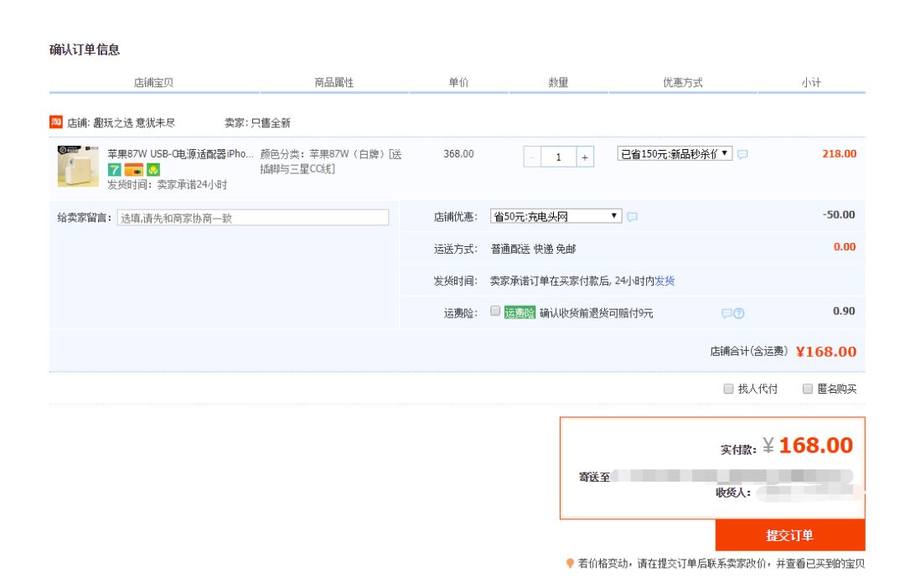Submit order with 提交订单 button
Screen dimensions: 905x588
click(x=789, y=535)
